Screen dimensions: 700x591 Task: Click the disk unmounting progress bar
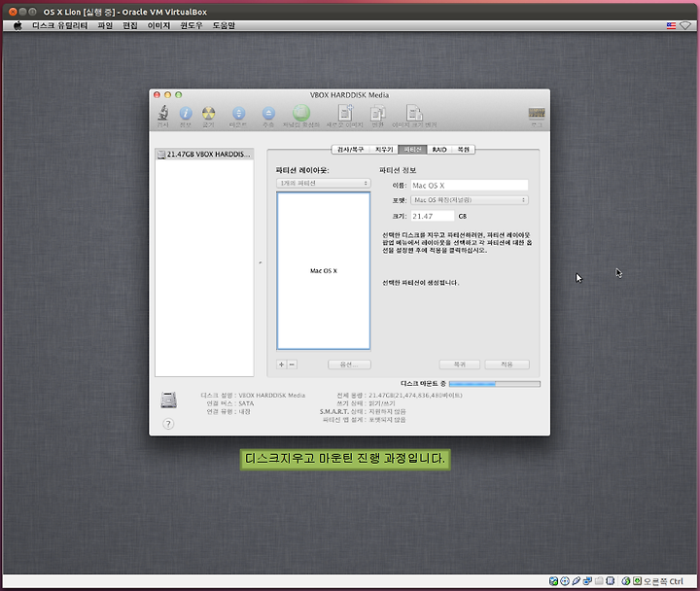(x=494, y=383)
